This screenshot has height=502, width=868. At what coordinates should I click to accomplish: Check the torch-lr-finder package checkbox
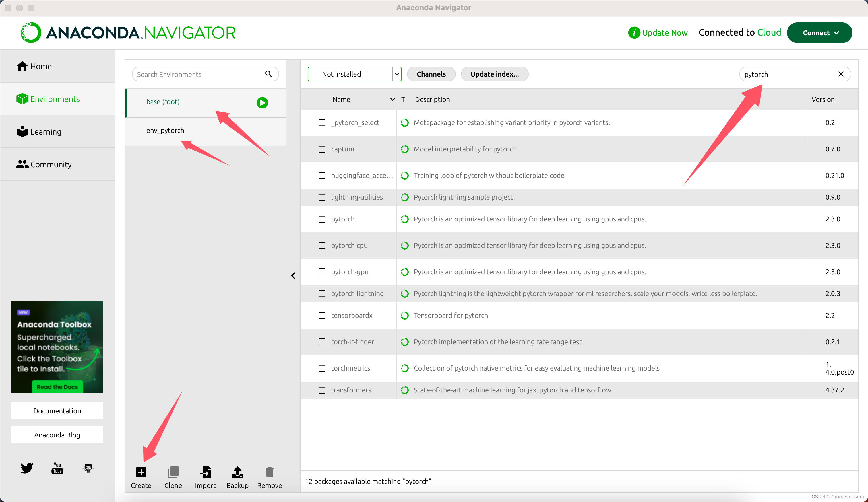coord(322,342)
